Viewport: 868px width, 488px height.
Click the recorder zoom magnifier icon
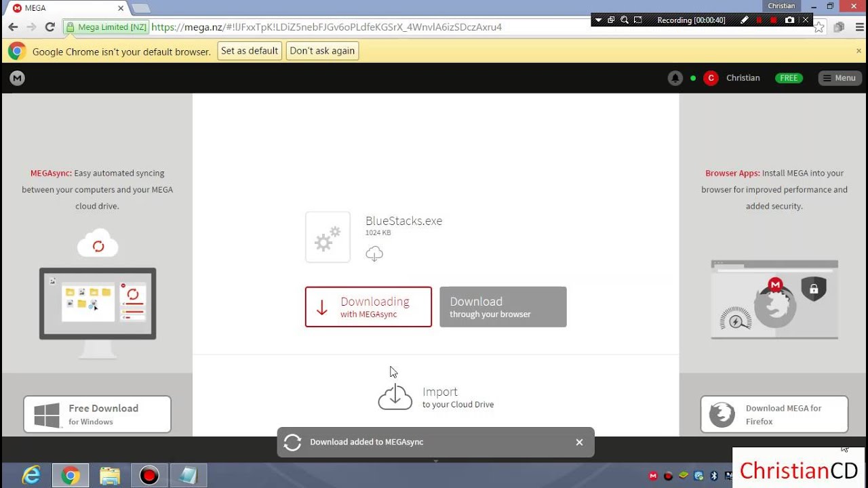[625, 20]
